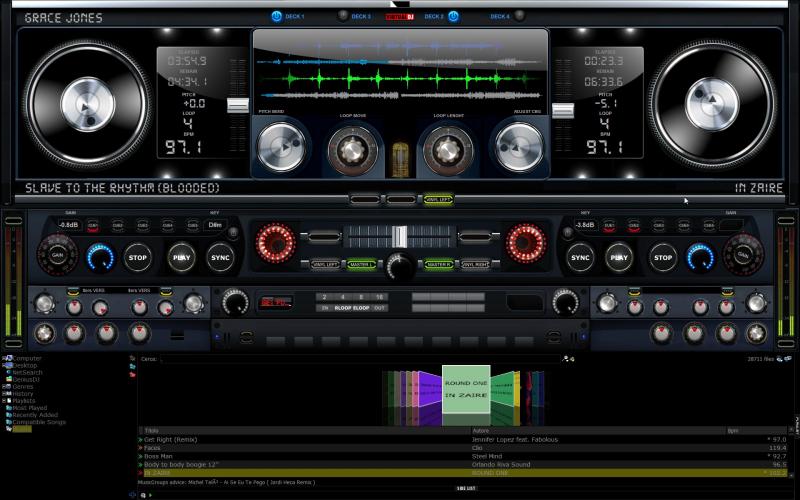Screen dimensions: 800x500
Task: Click the red effect display panel
Action: (x=276, y=303)
